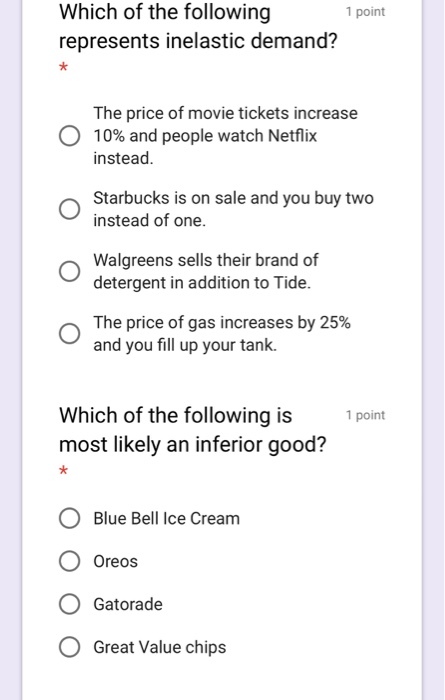Pick the Great Value chips radio button
445x700 pixels.
(x=70, y=647)
